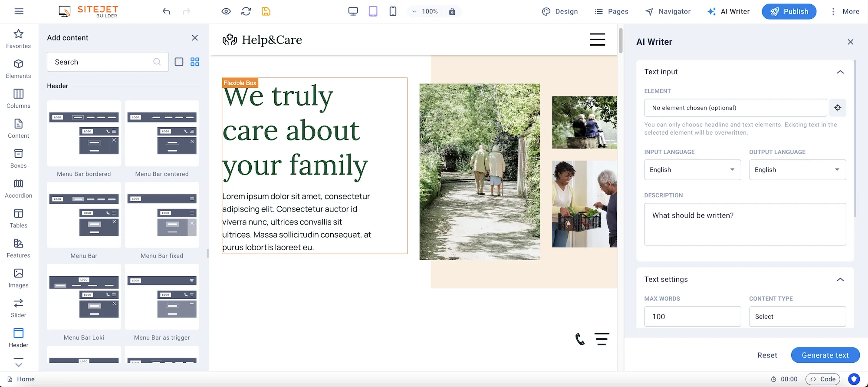Click the Reset button
Image resolution: width=868 pixels, height=387 pixels.
point(767,355)
